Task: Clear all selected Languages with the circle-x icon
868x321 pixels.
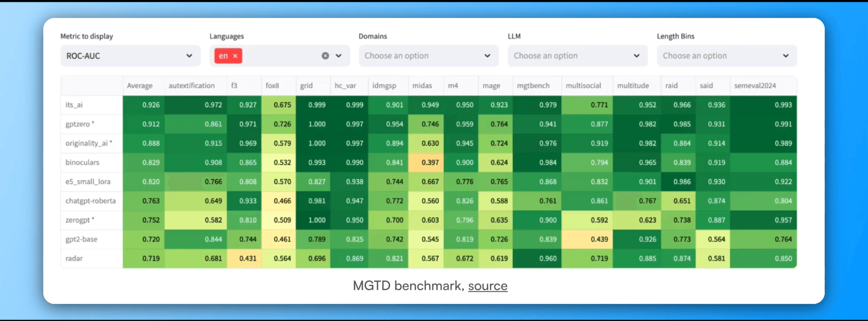Action: tap(325, 56)
